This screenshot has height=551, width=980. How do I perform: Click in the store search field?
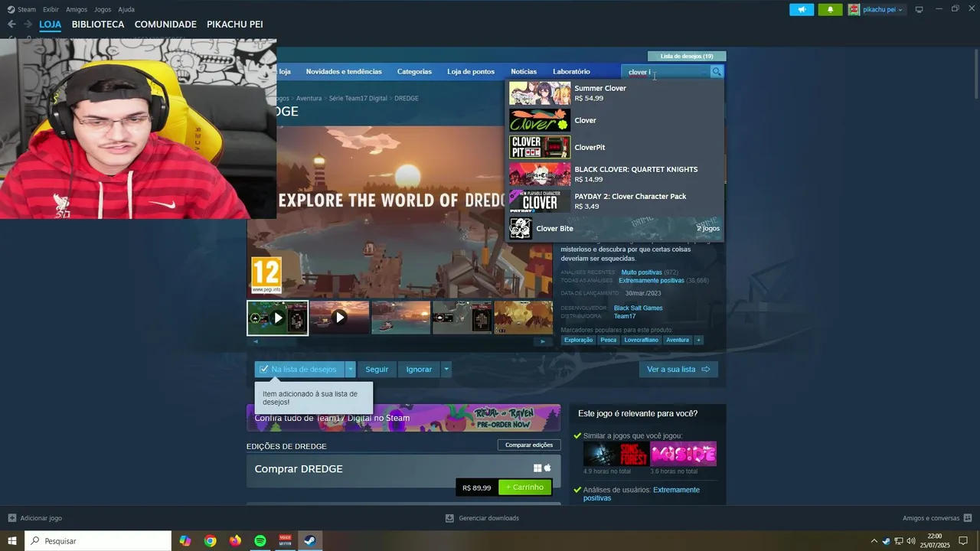666,72
